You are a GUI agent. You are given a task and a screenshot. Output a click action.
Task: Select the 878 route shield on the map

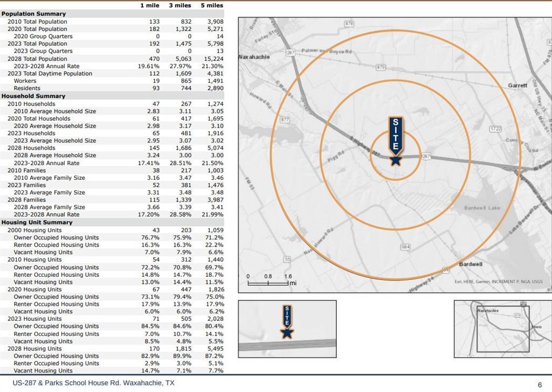[x=349, y=24]
